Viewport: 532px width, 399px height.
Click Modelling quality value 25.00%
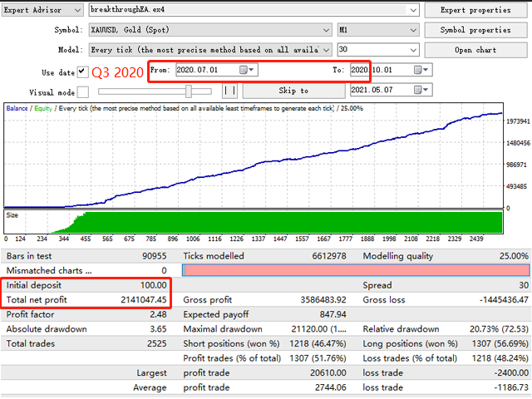pos(514,256)
